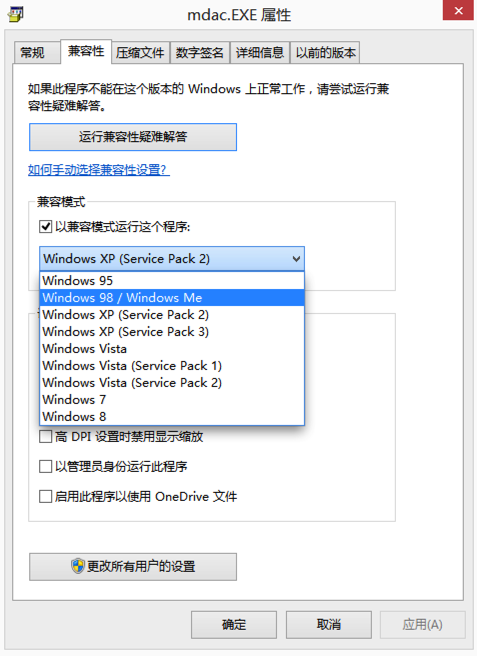Open 如何手动选择兼容性设置 link
This screenshot has height=656, width=477.
[x=99, y=170]
